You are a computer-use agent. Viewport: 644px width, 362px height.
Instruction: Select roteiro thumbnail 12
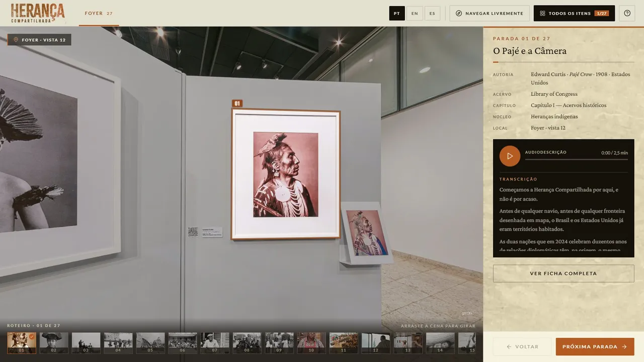point(376,343)
